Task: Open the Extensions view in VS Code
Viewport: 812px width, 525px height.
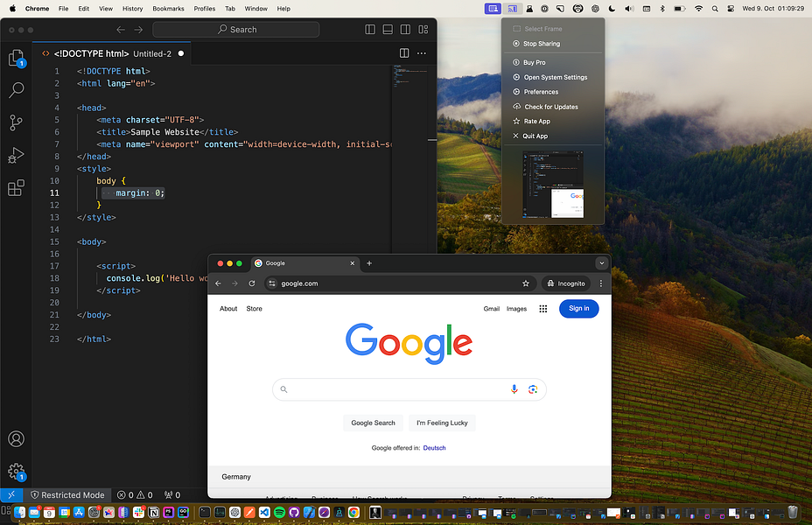Action: [x=16, y=187]
